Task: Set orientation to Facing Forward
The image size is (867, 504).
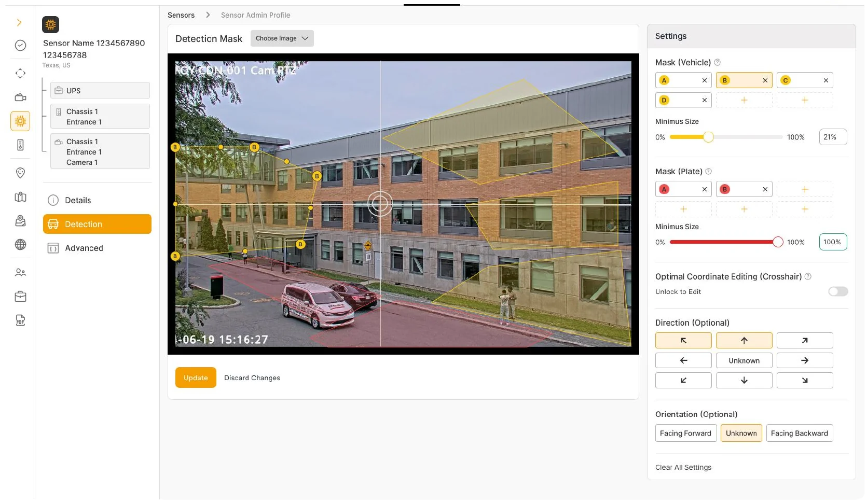Action: pyautogui.click(x=686, y=433)
